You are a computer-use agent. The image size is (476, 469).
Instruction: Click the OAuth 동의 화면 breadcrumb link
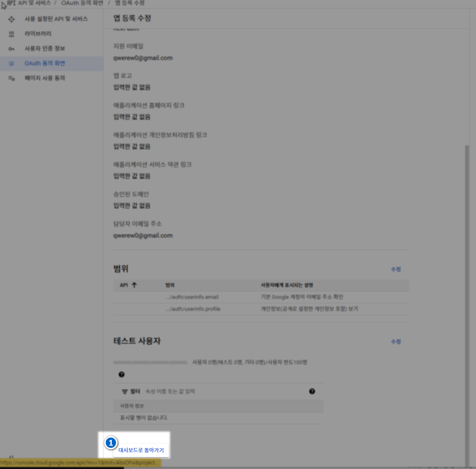(82, 3)
